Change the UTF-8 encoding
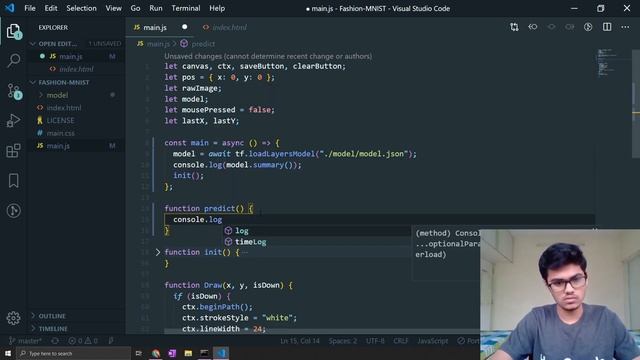This screenshot has width=640, height=360. [375, 341]
